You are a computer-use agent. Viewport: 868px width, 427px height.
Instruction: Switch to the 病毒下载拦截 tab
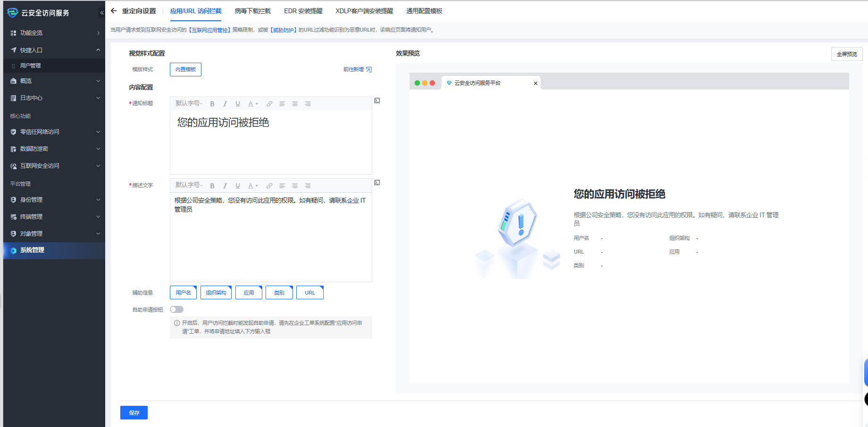[x=252, y=11]
